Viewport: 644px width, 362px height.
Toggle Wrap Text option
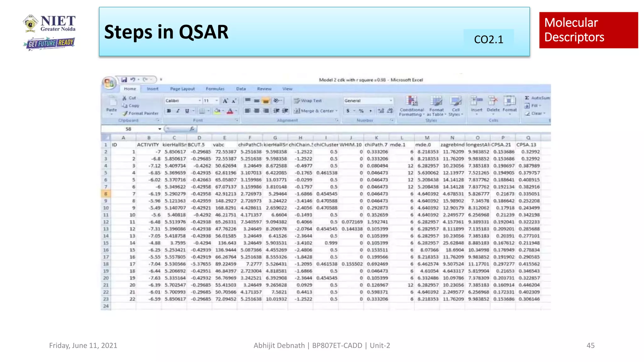coord(308,101)
